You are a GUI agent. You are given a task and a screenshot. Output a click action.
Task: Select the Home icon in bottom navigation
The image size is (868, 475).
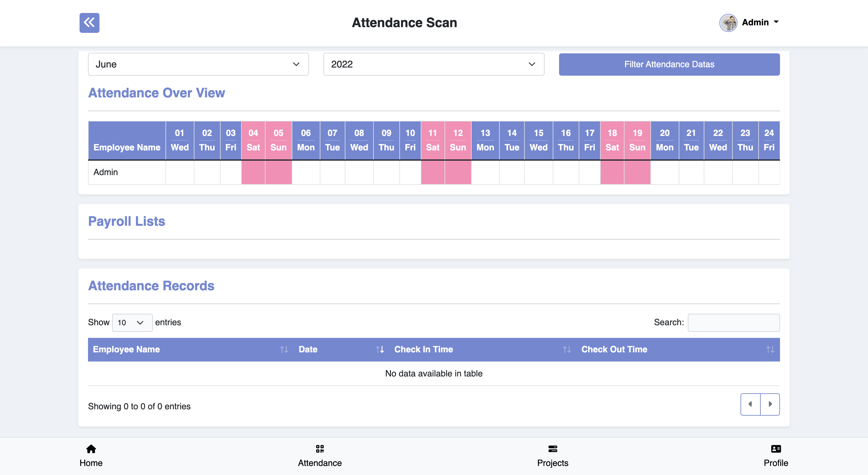pyautogui.click(x=91, y=449)
